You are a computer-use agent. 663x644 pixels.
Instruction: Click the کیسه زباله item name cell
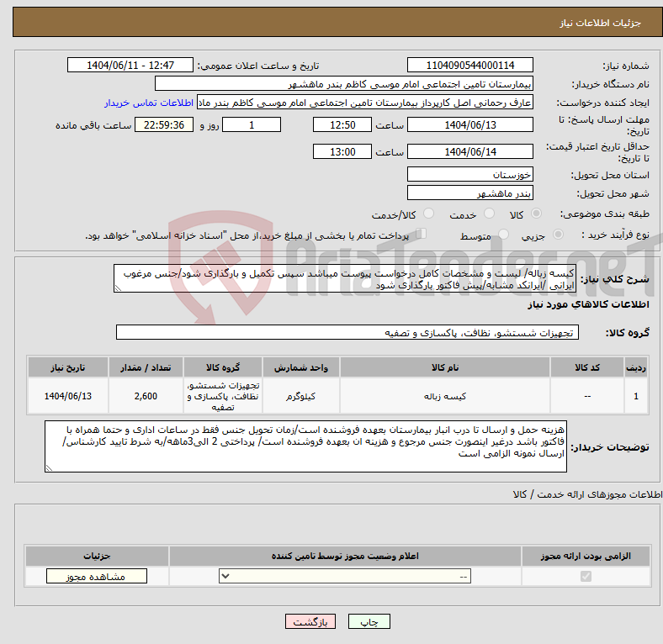click(445, 396)
